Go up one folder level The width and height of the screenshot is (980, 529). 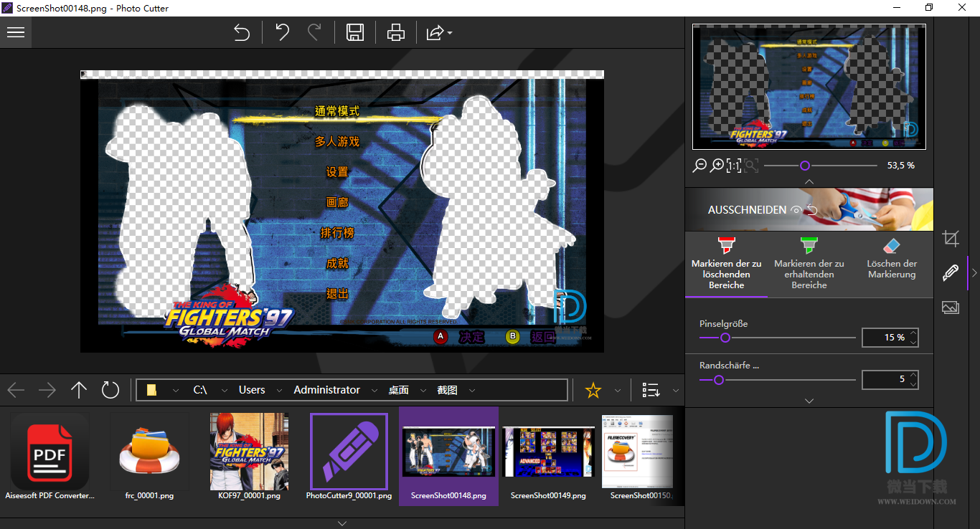pyautogui.click(x=79, y=390)
